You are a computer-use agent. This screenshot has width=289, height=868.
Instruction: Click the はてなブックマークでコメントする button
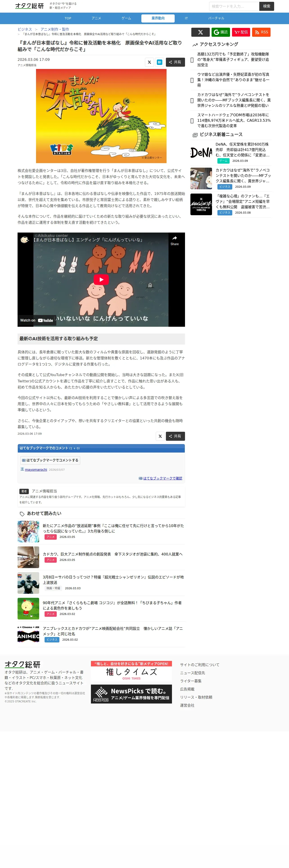pos(50,460)
